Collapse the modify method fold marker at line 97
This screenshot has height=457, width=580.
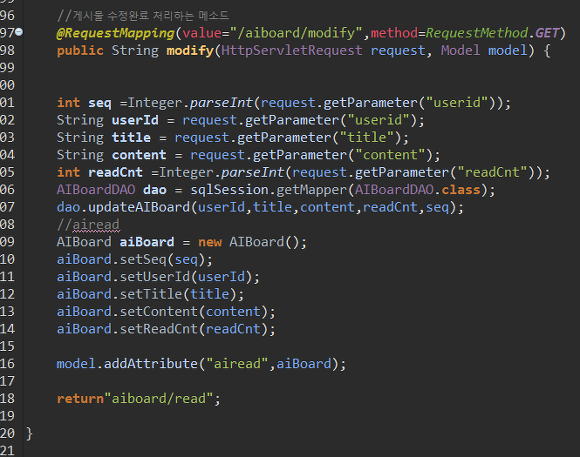[x=19, y=32]
